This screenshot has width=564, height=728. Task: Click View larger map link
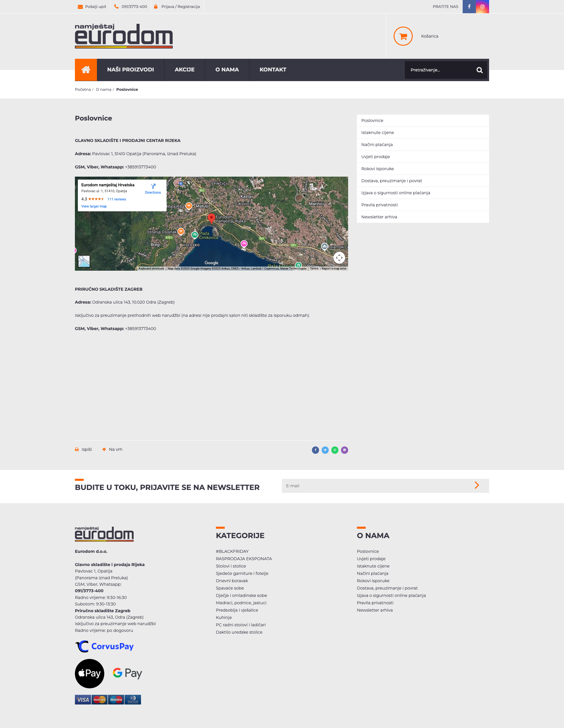tap(94, 206)
